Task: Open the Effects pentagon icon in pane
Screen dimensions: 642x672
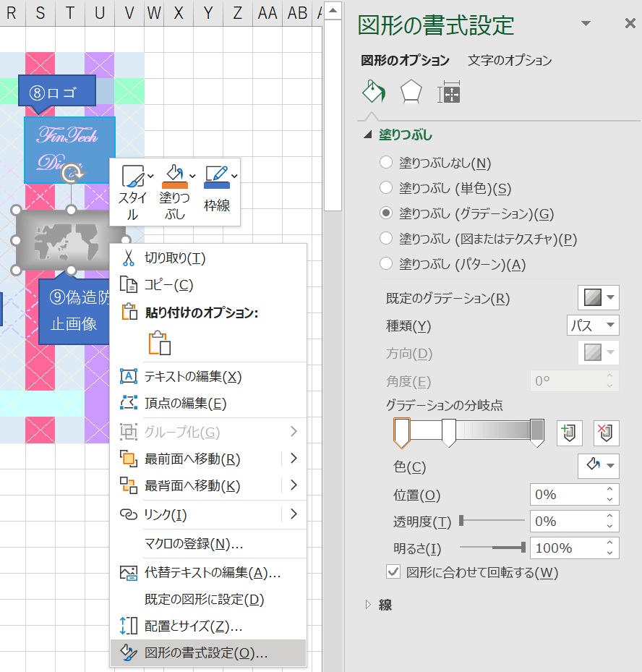Action: coord(410,92)
